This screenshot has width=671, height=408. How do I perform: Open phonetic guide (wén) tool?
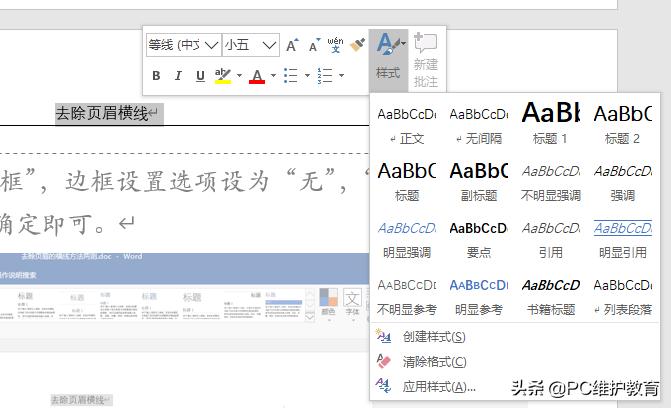335,45
